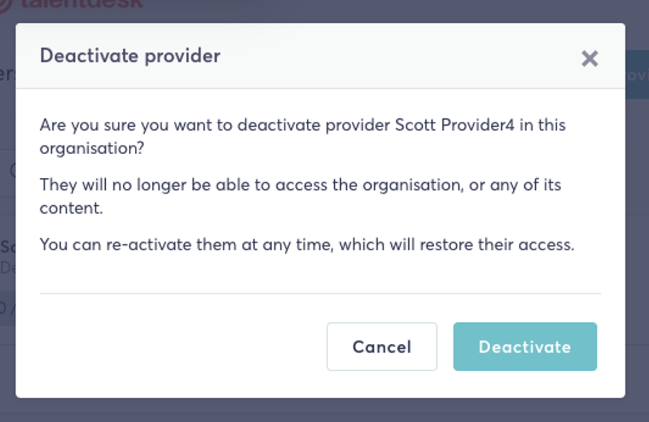This screenshot has width=649, height=422.
Task: Click the dark blue button behind dialog's right edge
Action: 637,74
